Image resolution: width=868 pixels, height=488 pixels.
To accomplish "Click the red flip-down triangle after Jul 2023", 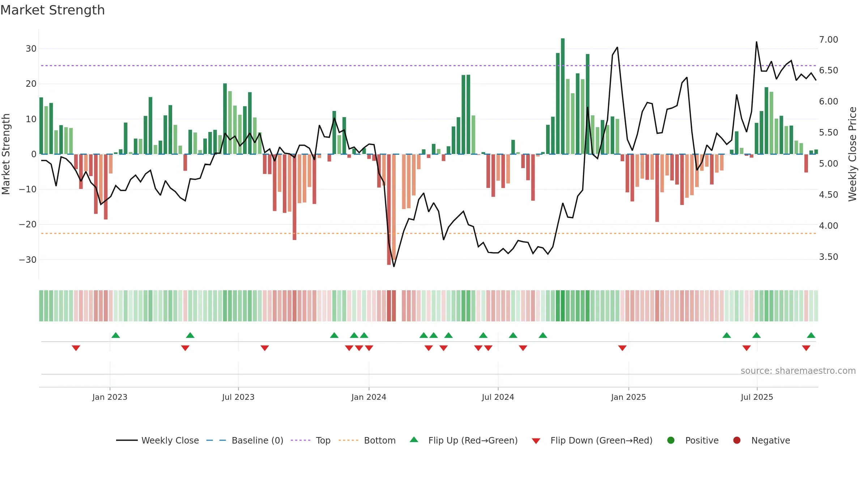I will [265, 348].
